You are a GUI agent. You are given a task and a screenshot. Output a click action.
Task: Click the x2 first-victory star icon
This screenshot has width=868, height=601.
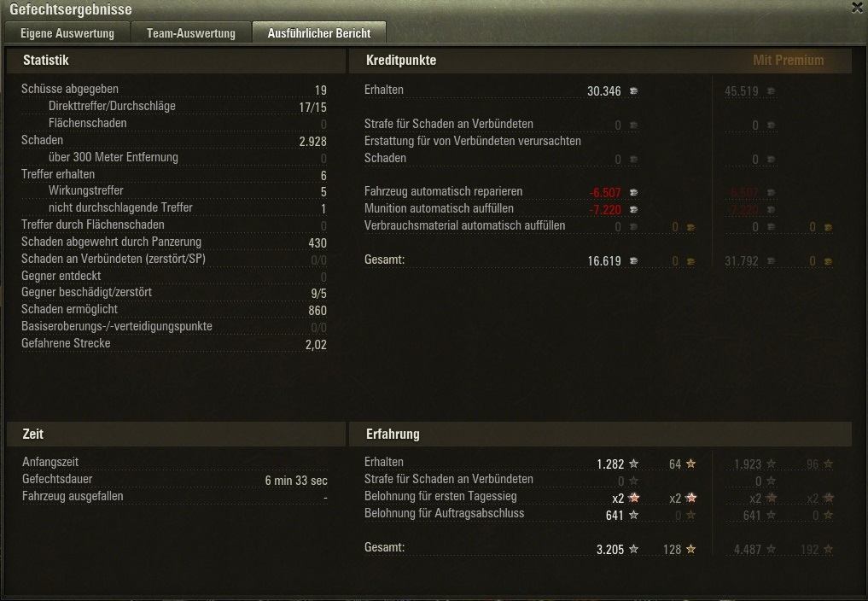[634, 498]
